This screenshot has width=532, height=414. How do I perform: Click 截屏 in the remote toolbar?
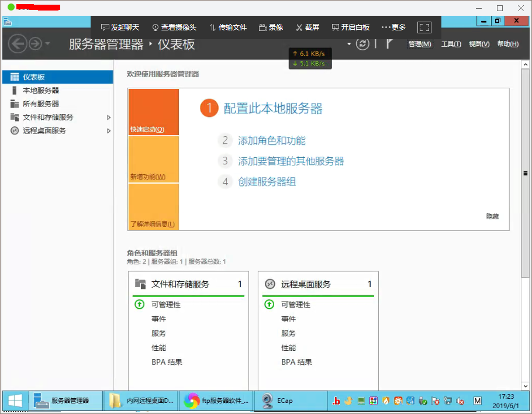[x=308, y=27]
